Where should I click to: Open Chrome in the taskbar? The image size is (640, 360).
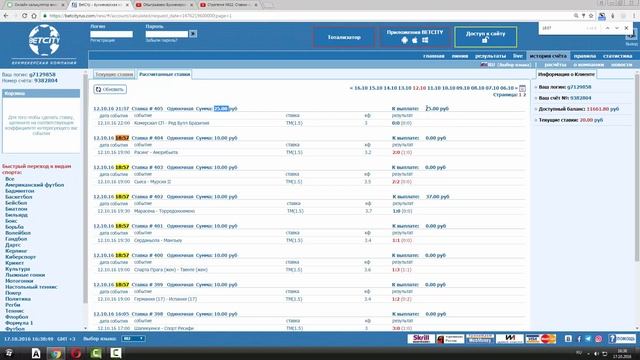pyautogui.click(x=56, y=353)
